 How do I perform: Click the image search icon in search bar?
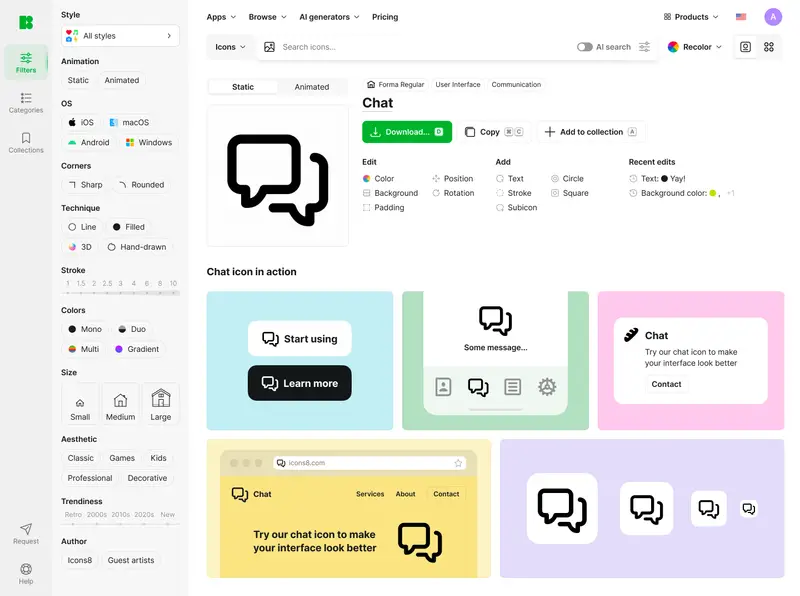coord(269,47)
